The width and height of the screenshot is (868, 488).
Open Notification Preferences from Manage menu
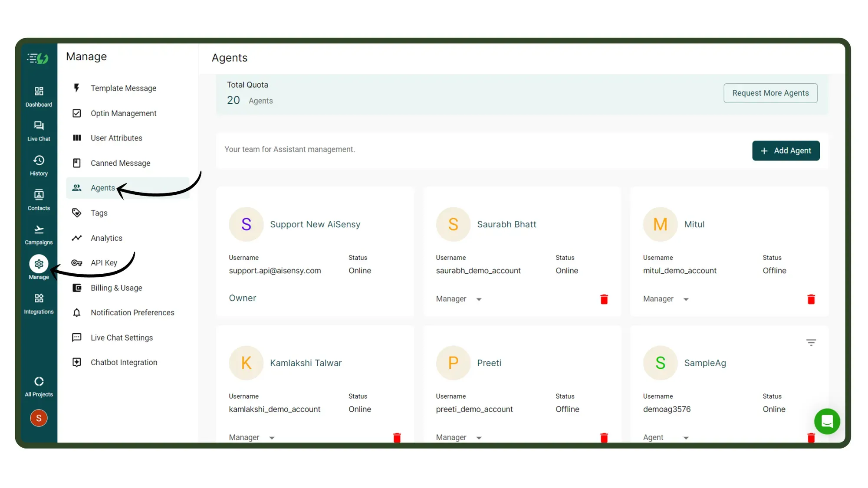pyautogui.click(x=132, y=312)
